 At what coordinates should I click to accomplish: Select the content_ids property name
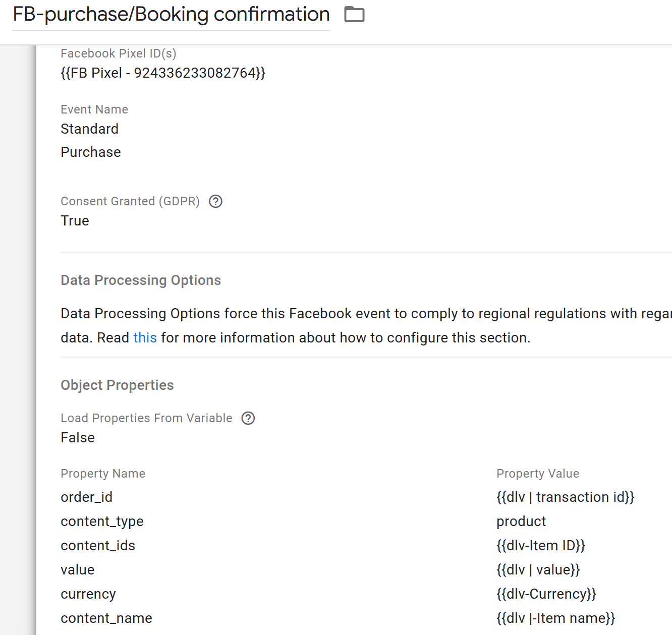coord(98,546)
